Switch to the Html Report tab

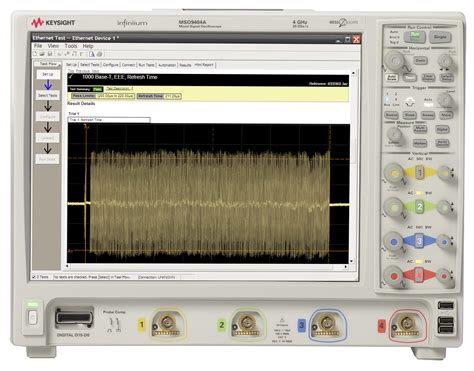point(204,64)
